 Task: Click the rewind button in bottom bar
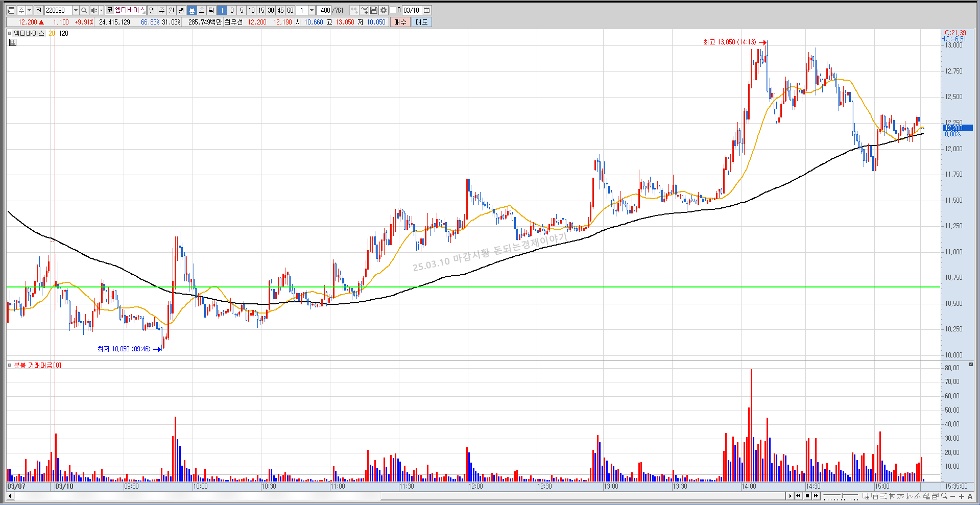pos(798,496)
